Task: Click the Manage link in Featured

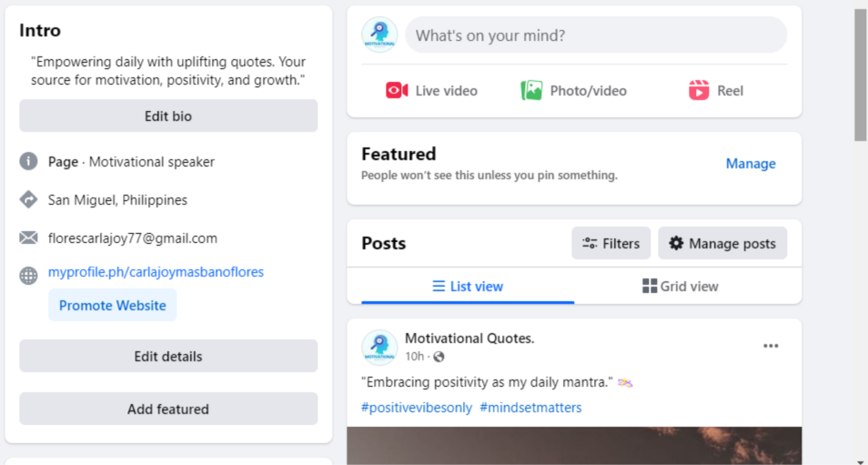Action: (x=751, y=164)
